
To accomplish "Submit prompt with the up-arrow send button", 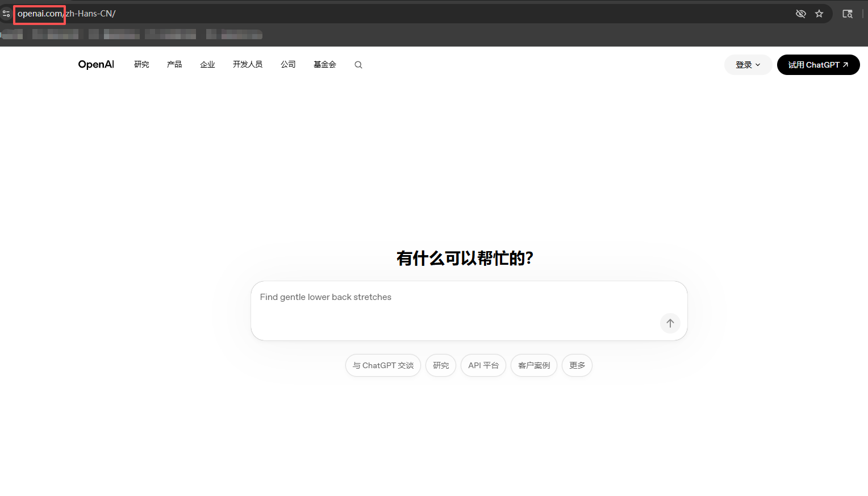I will [x=670, y=323].
